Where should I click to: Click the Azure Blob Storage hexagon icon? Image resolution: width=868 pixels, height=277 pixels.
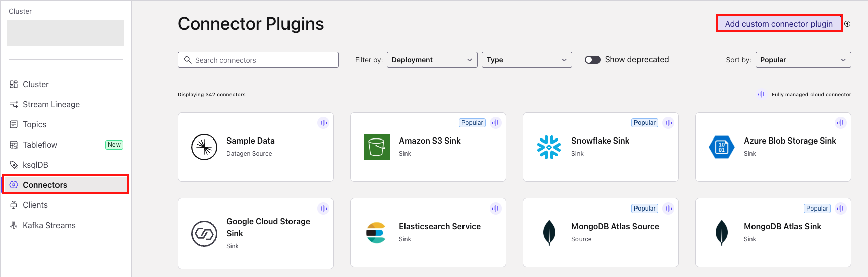coord(722,147)
